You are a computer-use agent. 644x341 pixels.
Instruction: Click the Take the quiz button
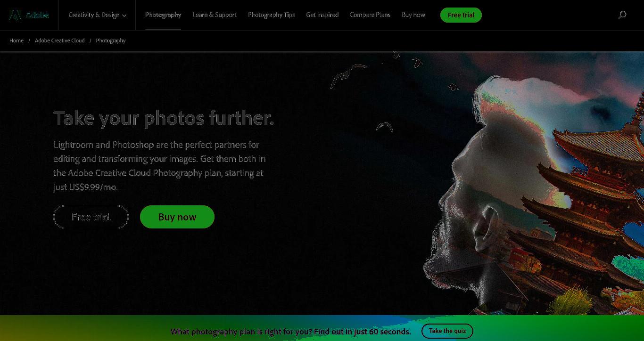pos(447,331)
